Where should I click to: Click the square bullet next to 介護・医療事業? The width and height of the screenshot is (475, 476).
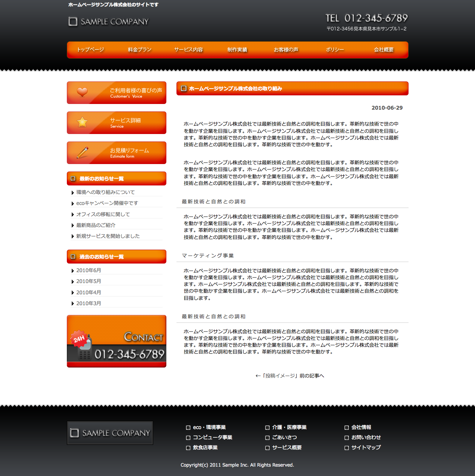coord(267,428)
